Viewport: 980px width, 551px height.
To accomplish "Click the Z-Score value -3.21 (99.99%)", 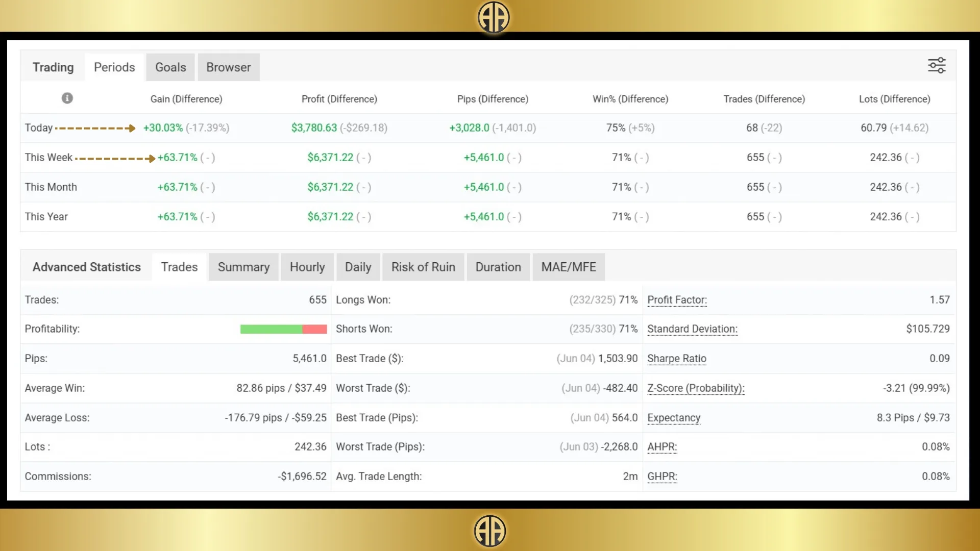I will [916, 388].
